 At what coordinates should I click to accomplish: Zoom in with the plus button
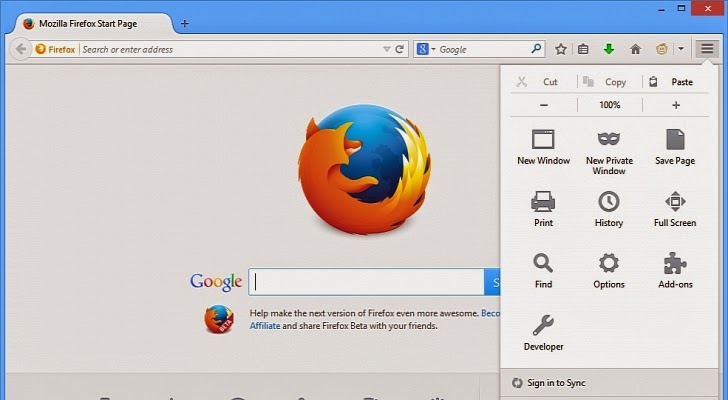[x=676, y=105]
